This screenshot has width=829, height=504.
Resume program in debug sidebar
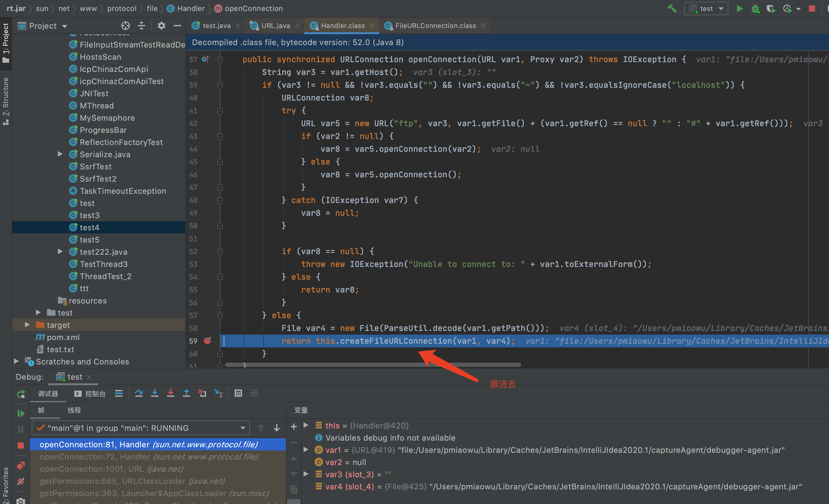[x=21, y=413]
